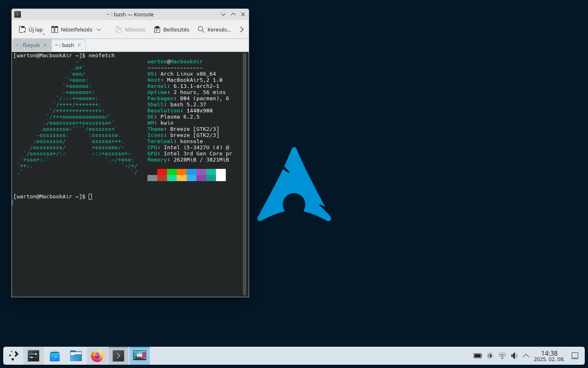Image resolution: width=588 pixels, height=368 pixels.
Task: Click the Beillesztés paste button
Action: pos(171,29)
